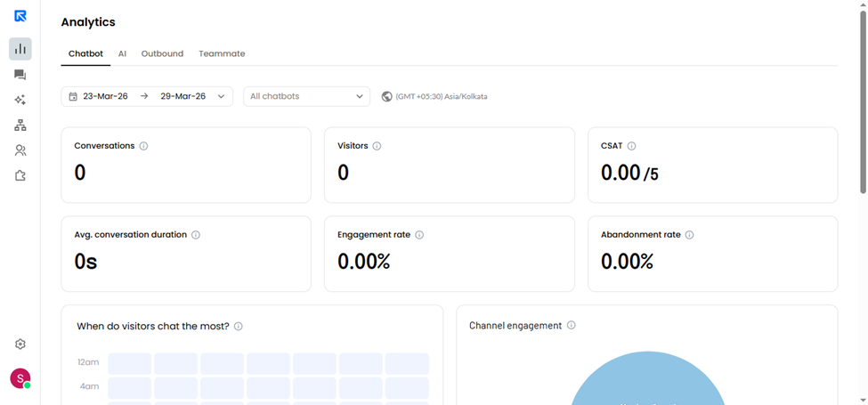Viewport: 868px width, 405px height.
Task: Open Analytics bar-chart sidebar icon
Action: tap(20, 49)
